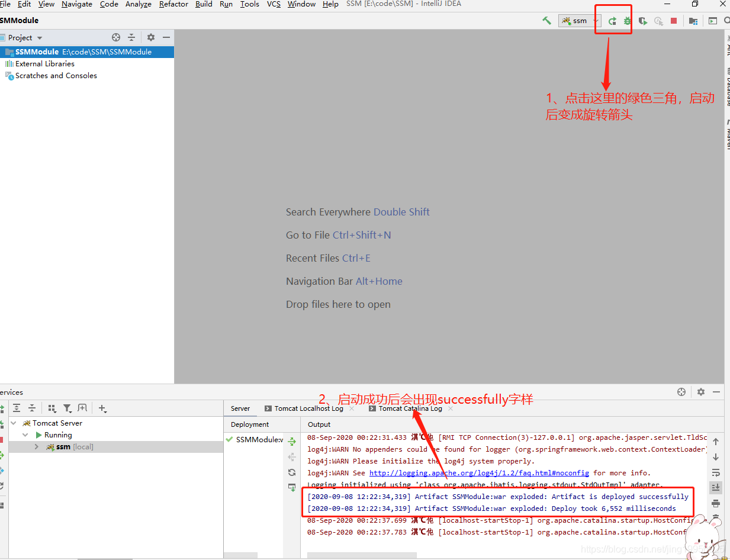Viewport: 730px width, 560px height.
Task: Close the Tomcat Localhost Log tab
Action: (352, 408)
